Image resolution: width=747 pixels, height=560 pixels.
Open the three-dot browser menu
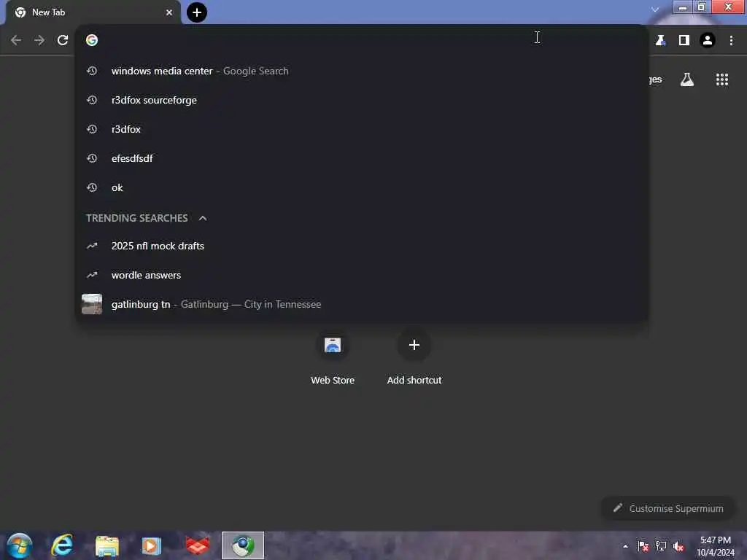coord(731,41)
